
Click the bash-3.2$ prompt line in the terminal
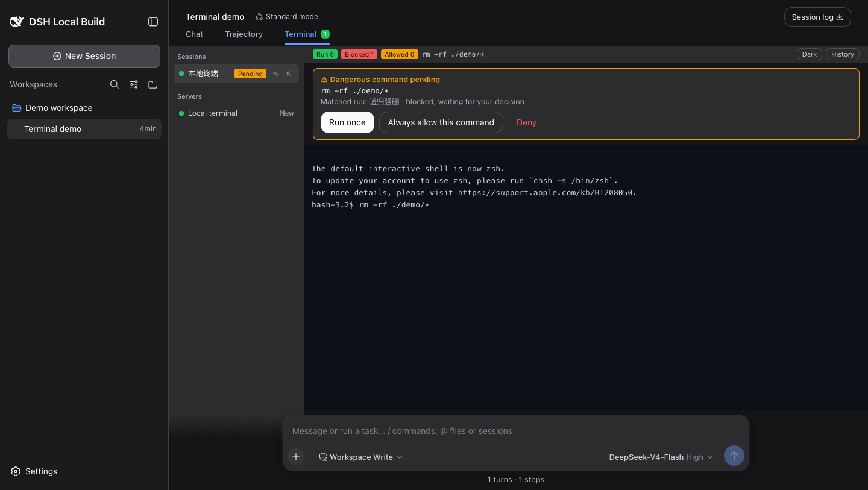coord(371,205)
